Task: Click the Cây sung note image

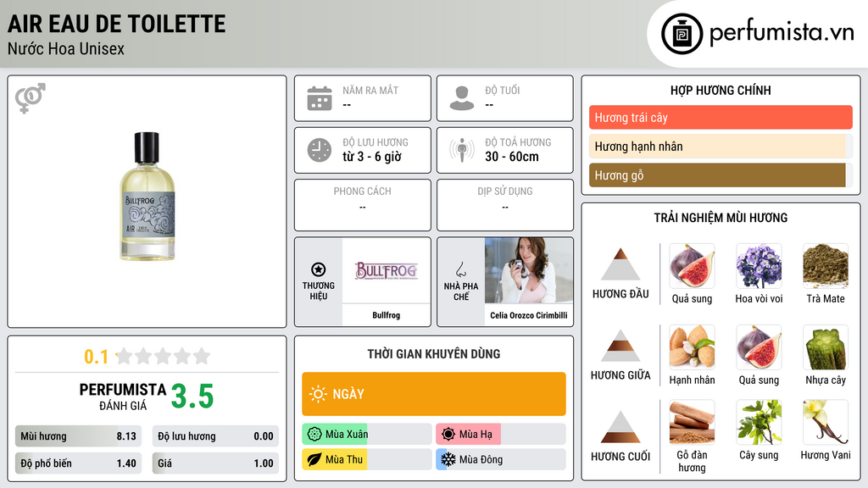Action: (759, 423)
